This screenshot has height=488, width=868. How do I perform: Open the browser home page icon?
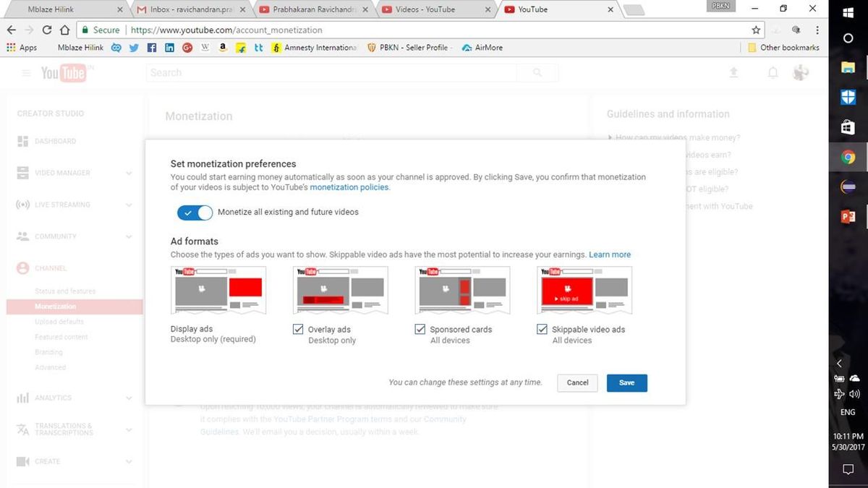64,30
